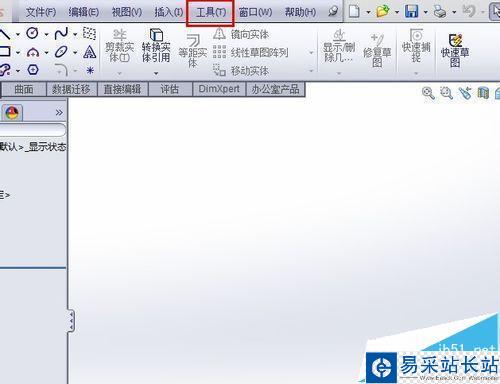Open the 插入(I) menu
Screen dimensions: 500x384
(169, 12)
